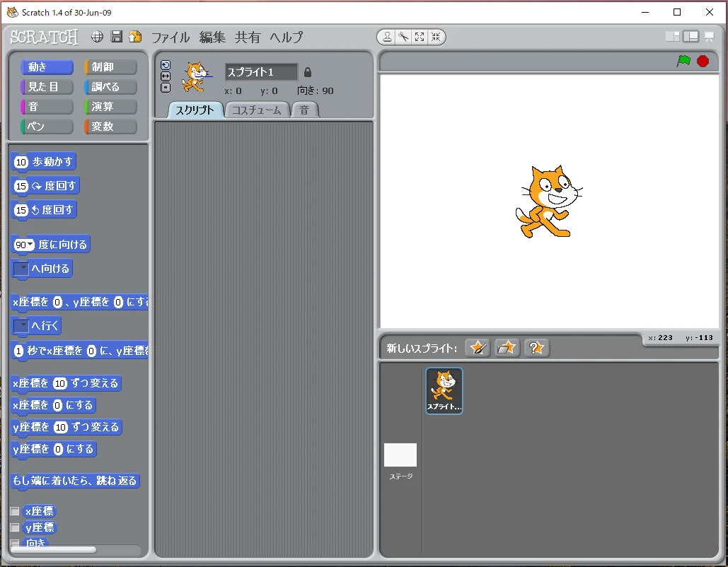Choose new sprite from file folder icon
Image resolution: width=728 pixels, height=567 pixels.
tap(507, 348)
